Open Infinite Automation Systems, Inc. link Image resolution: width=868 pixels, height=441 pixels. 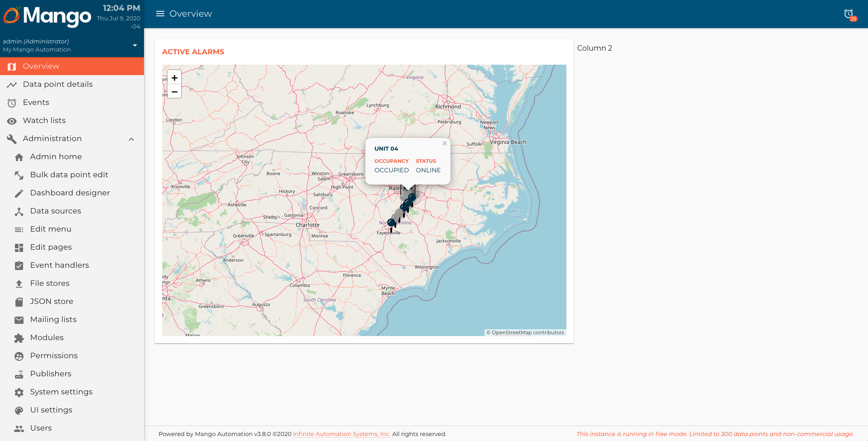341,434
